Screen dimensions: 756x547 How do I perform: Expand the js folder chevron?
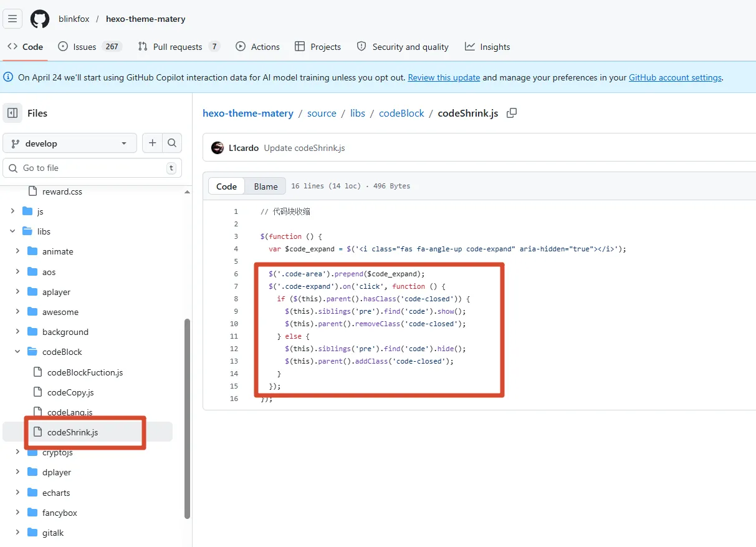pos(12,211)
